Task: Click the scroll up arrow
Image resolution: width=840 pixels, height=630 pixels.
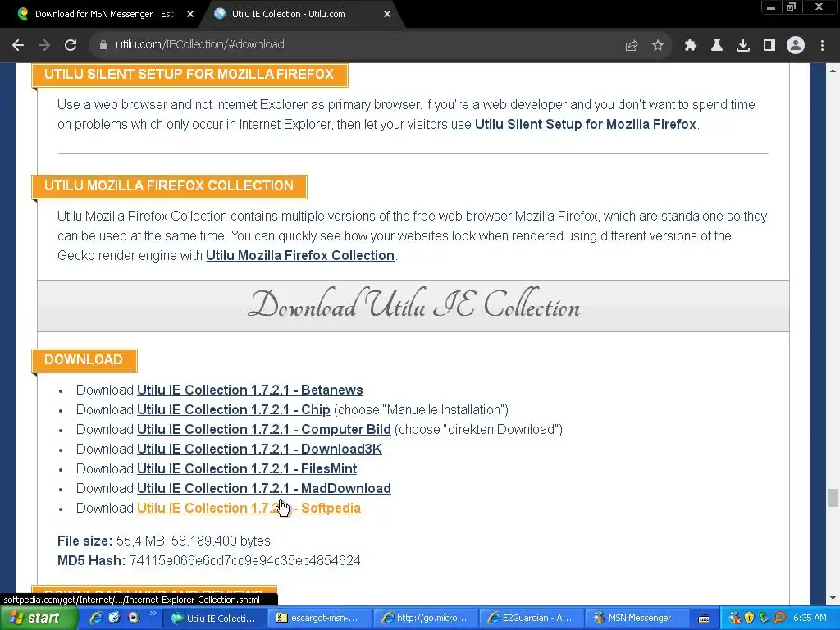Action: click(833, 71)
